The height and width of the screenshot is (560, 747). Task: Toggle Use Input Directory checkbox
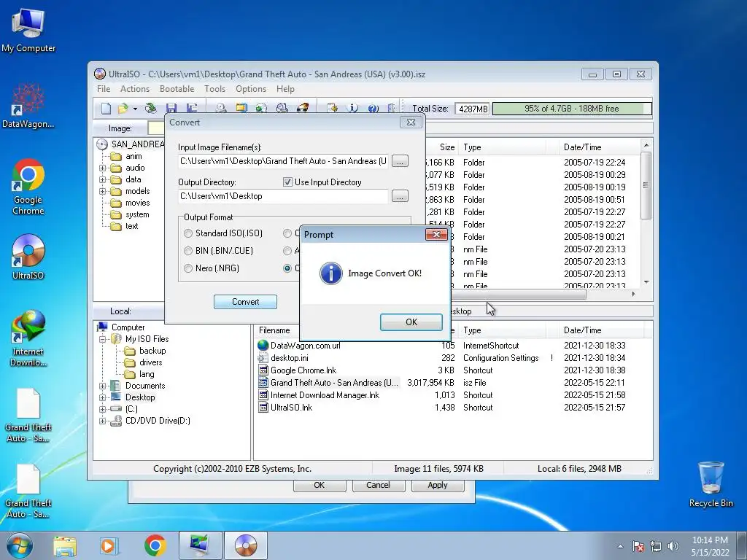pyautogui.click(x=287, y=182)
